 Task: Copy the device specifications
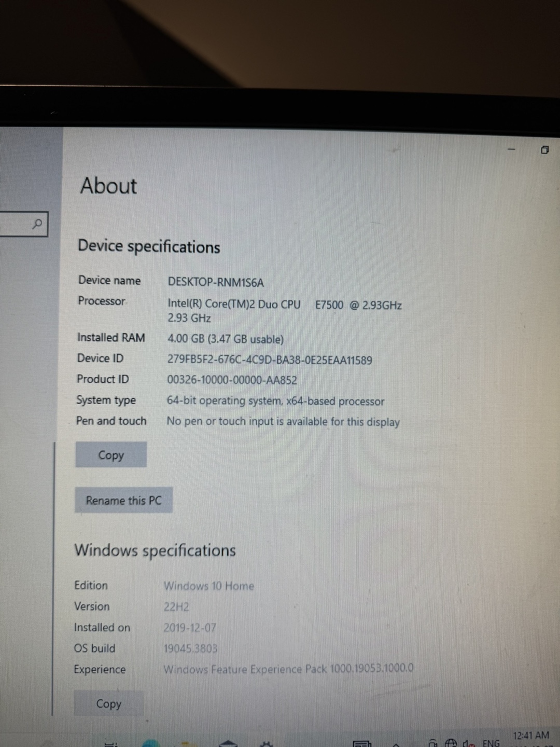[x=111, y=455]
